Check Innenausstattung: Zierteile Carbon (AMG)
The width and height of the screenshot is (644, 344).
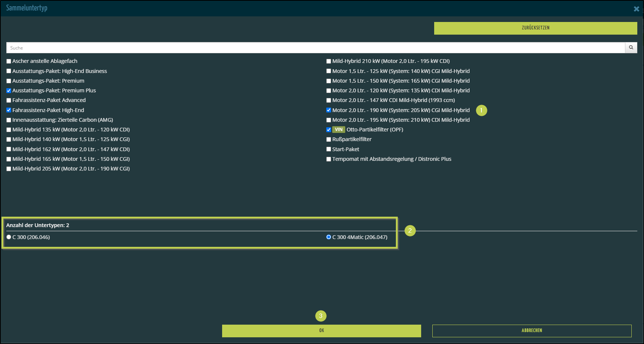[9, 120]
